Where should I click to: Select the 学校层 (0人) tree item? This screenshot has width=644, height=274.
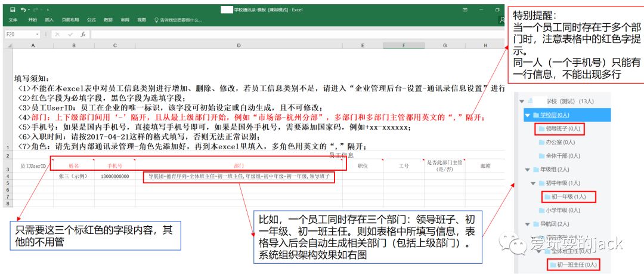coord(567,115)
